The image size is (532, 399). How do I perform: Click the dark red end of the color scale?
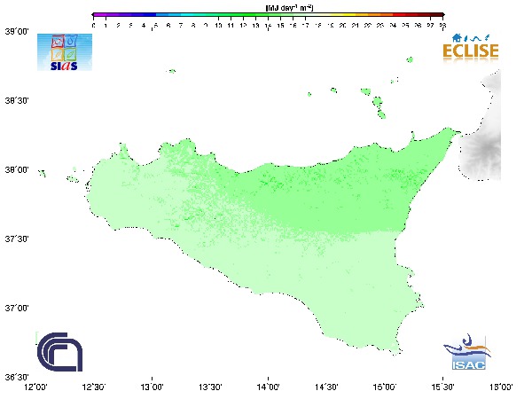click(437, 15)
